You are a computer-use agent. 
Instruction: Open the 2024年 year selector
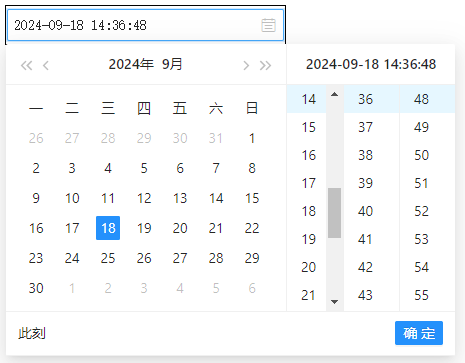pyautogui.click(x=131, y=64)
